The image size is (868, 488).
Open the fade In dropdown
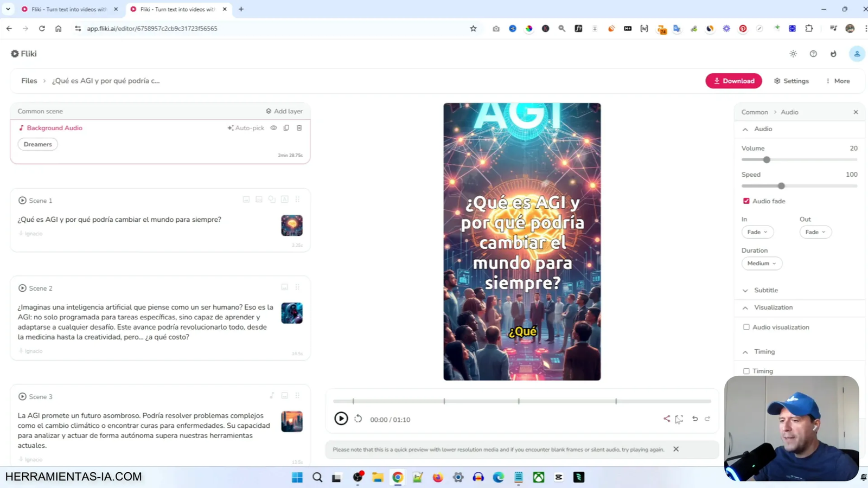757,232
